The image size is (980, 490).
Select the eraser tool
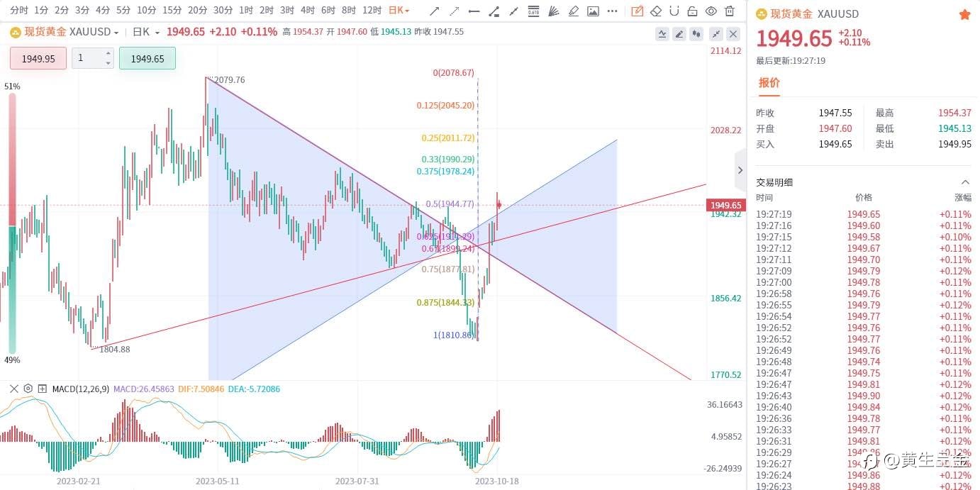click(x=656, y=11)
